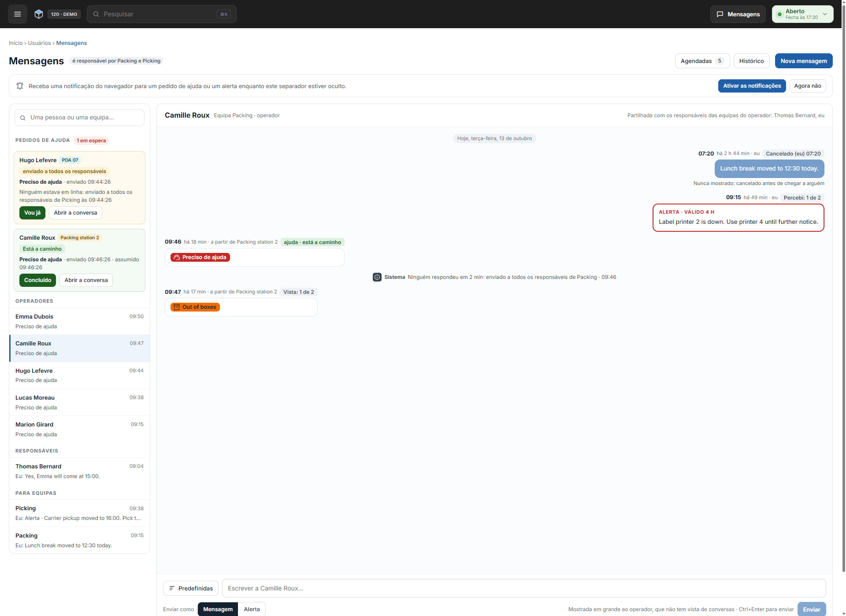Open the hamburger navigation menu
The width and height of the screenshot is (846, 616).
tap(18, 14)
